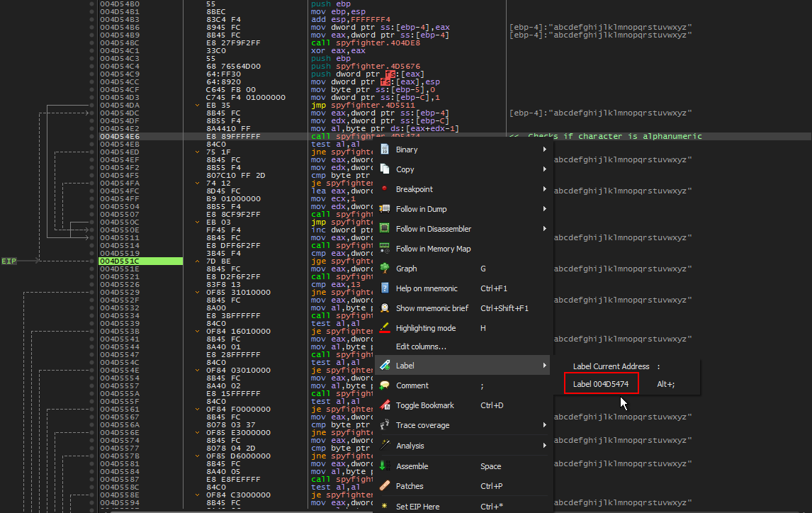The width and height of the screenshot is (812, 513).
Task: Expand the Copy submenu arrow
Action: [544, 169]
